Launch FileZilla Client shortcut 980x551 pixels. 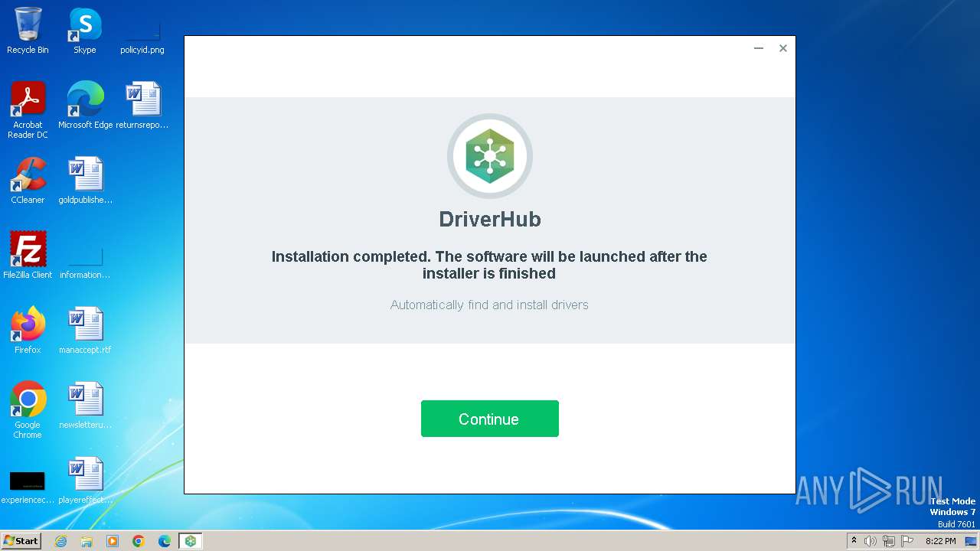(28, 256)
